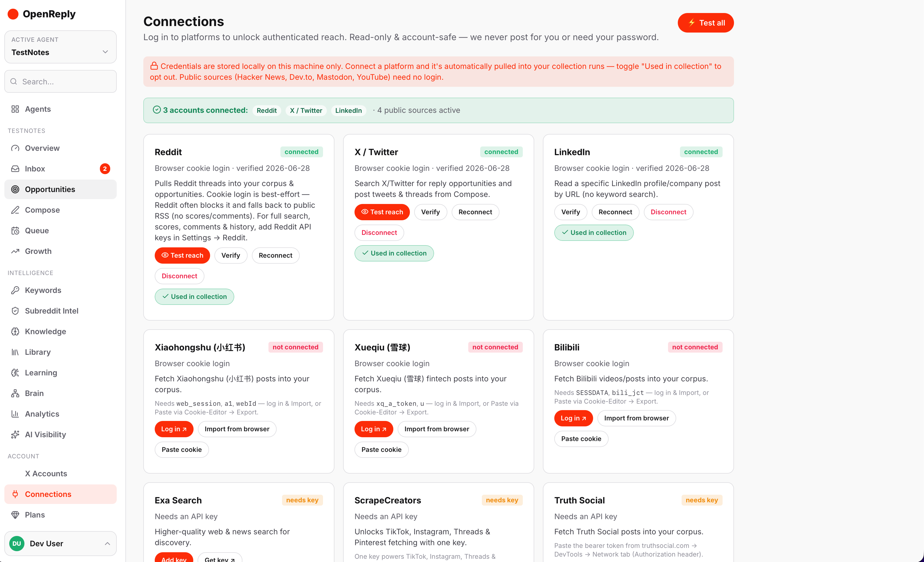Click Reconnect on LinkedIn card
The width and height of the screenshot is (924, 562).
tap(615, 212)
